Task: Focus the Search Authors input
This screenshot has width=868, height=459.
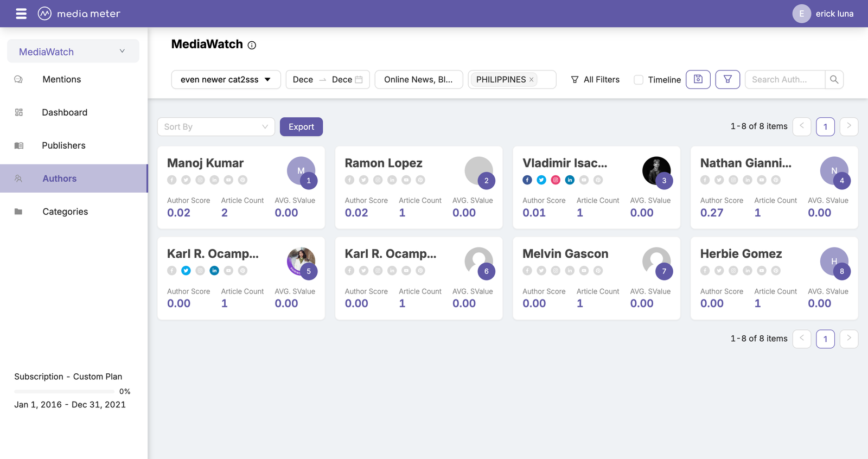Action: point(784,79)
